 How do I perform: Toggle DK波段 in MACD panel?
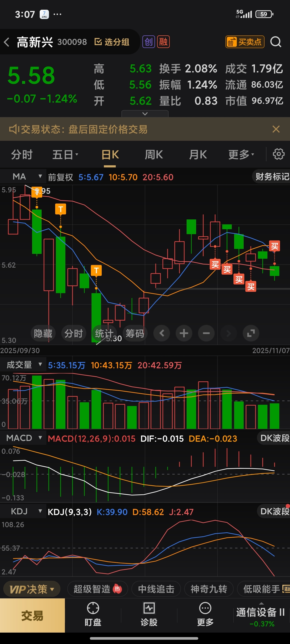click(274, 438)
